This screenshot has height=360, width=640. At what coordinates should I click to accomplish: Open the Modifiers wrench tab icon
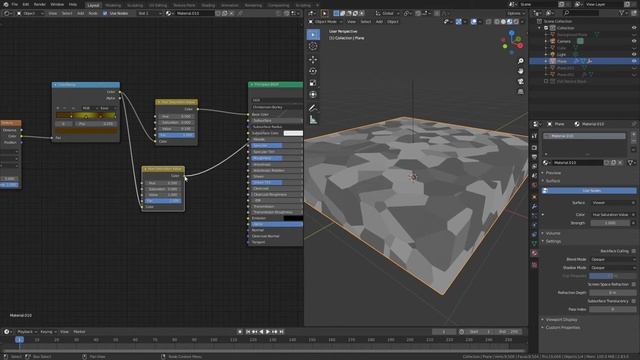point(534,207)
